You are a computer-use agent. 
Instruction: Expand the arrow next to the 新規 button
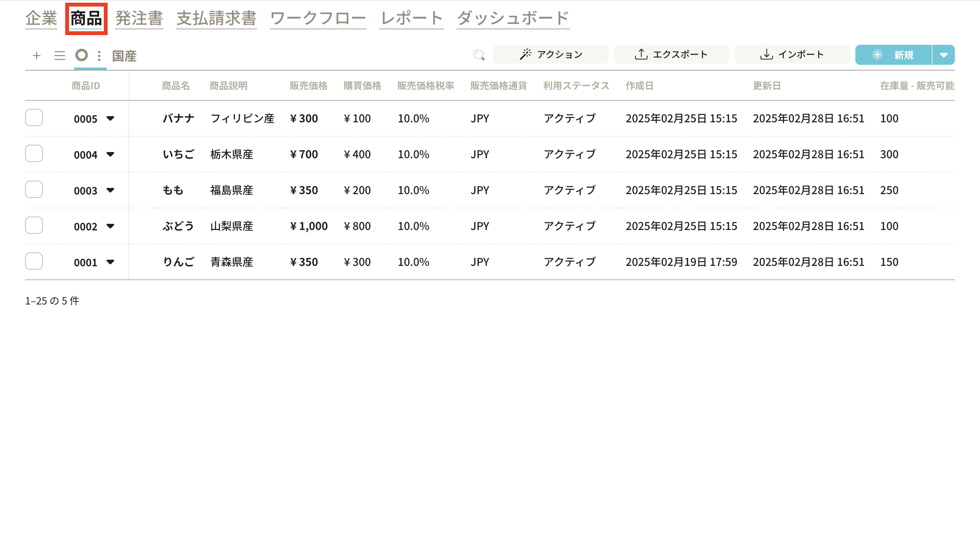(x=944, y=55)
